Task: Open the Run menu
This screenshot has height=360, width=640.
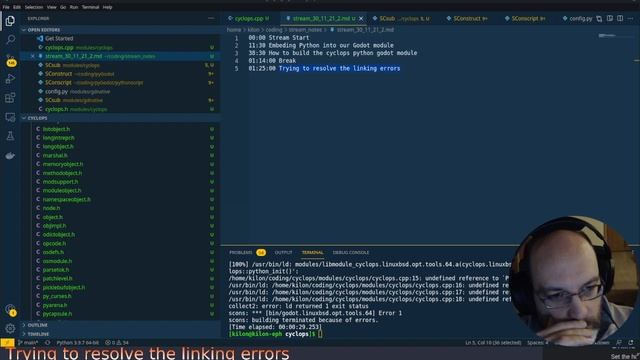Action: [74, 7]
